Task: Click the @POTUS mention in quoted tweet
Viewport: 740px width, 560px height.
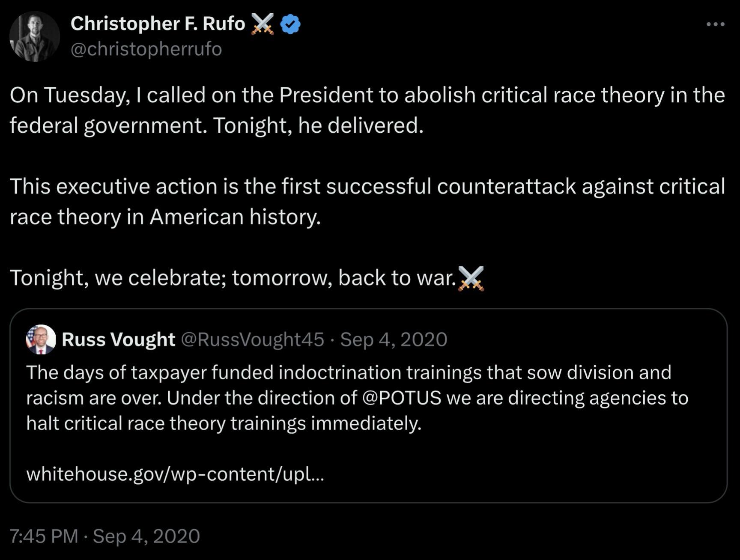Action: pyautogui.click(x=401, y=398)
